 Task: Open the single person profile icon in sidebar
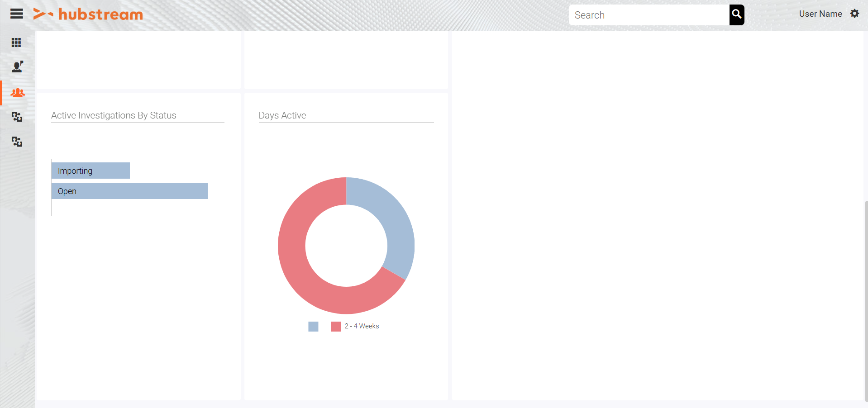click(x=16, y=67)
